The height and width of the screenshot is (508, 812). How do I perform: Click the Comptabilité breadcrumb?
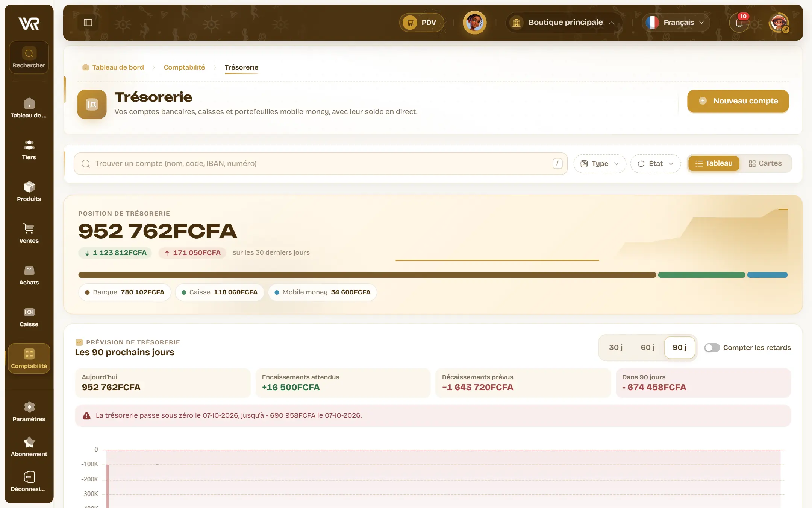[x=184, y=67]
